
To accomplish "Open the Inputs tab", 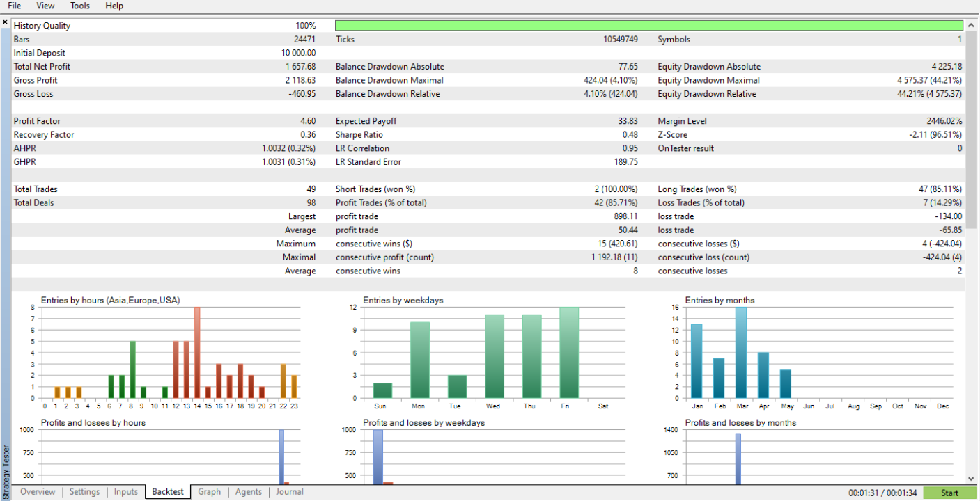I will [126, 492].
